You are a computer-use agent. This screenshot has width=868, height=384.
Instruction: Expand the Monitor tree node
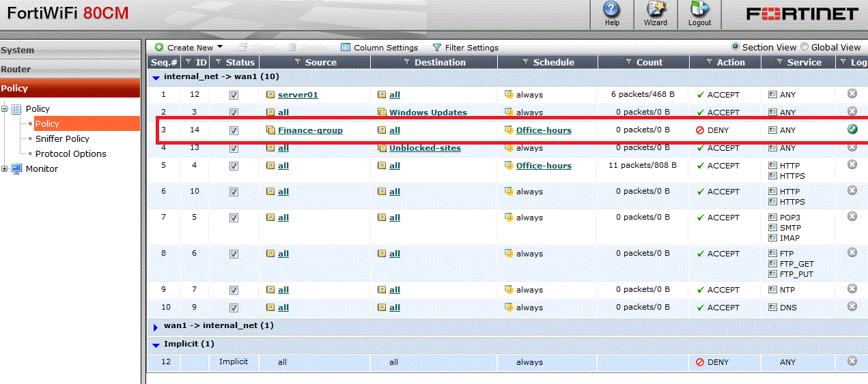(x=5, y=168)
